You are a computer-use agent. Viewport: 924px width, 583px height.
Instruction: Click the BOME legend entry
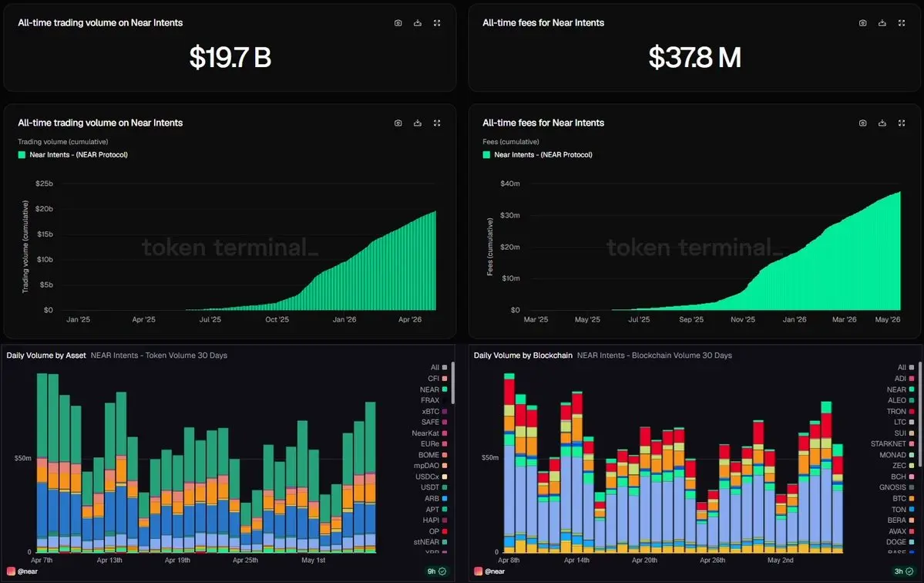pyautogui.click(x=432, y=455)
